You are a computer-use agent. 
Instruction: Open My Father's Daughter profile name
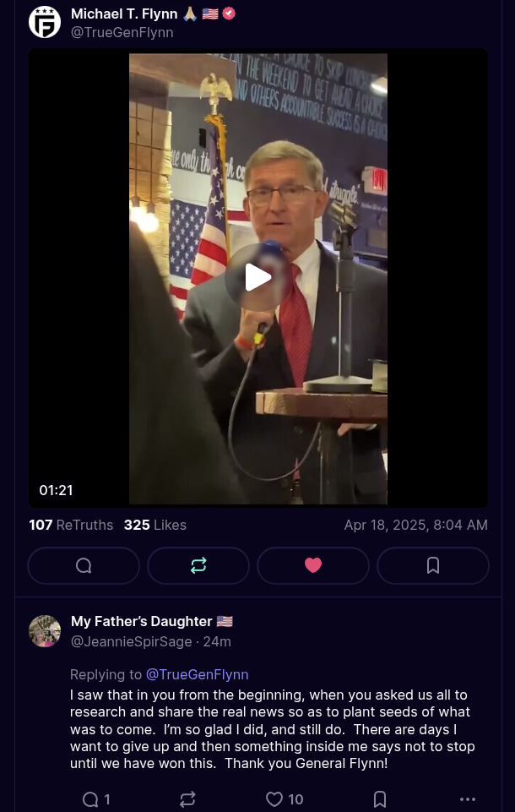coord(141,621)
